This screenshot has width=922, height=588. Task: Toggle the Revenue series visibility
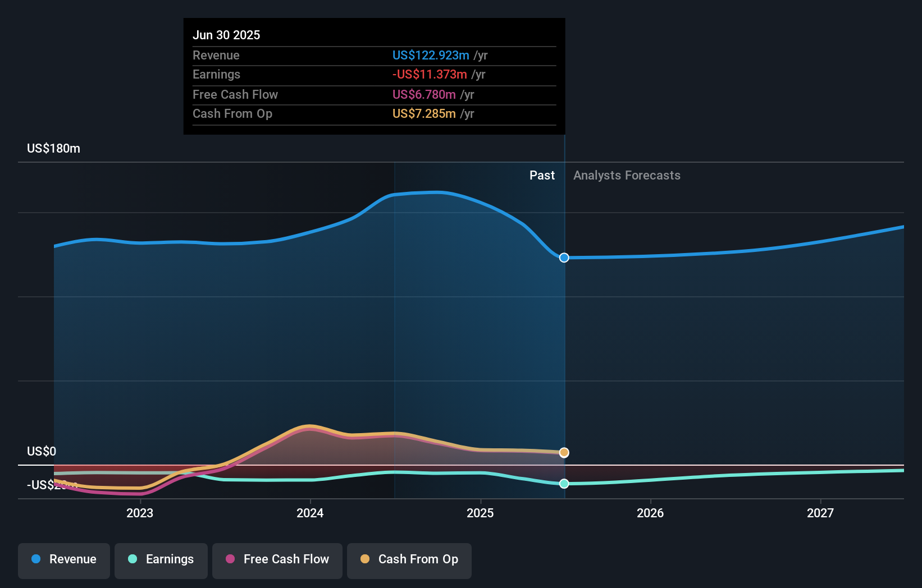tap(63, 561)
